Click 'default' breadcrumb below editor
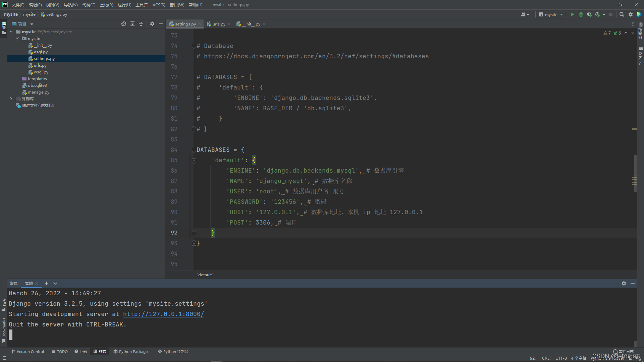 [x=205, y=275]
